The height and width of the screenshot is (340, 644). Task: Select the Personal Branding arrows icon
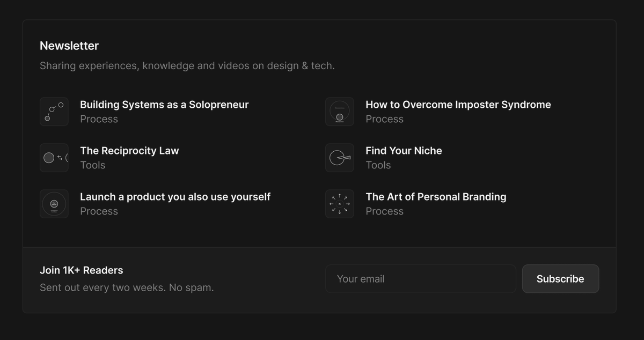tap(340, 204)
